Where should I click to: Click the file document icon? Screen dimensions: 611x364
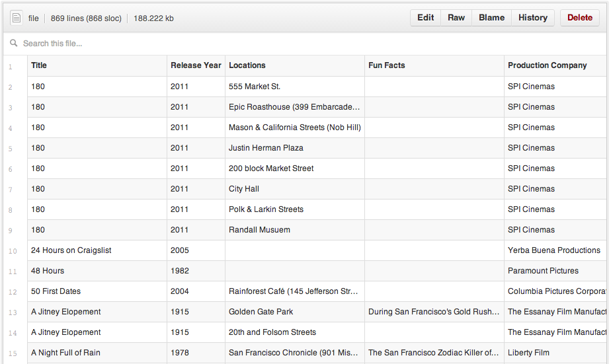(x=17, y=18)
